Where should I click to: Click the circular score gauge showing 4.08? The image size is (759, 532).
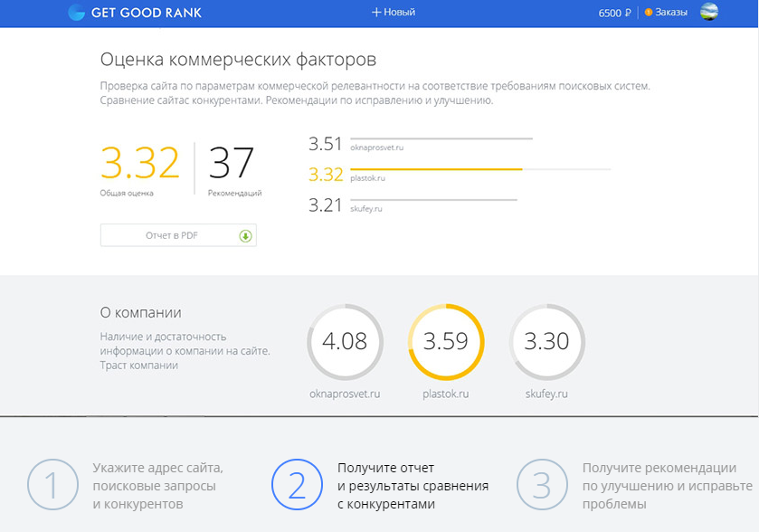344,343
